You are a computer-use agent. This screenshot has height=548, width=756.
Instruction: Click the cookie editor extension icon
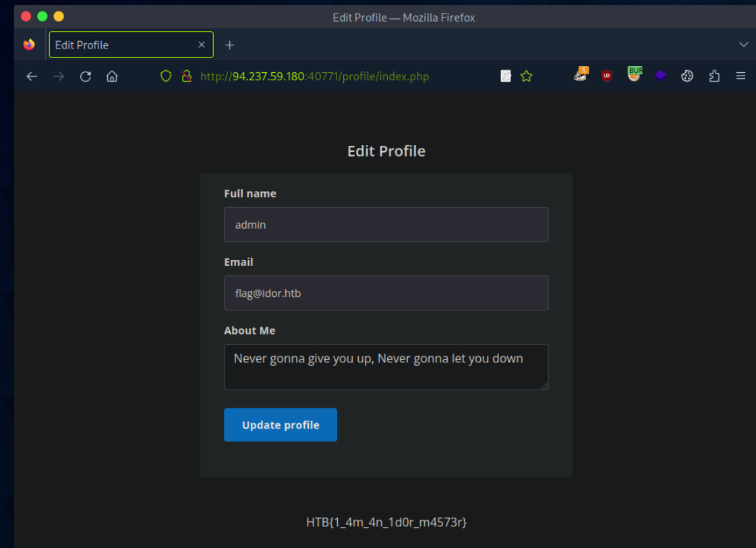[x=687, y=76]
